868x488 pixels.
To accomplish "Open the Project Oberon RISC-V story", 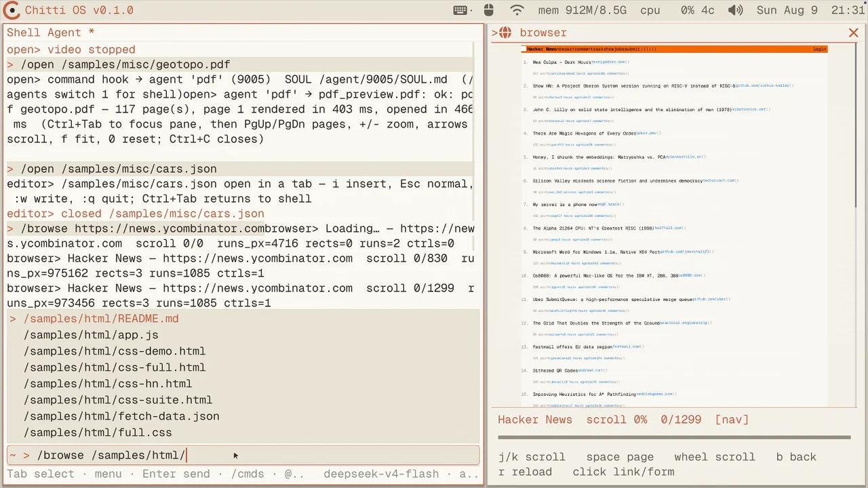I will [634, 86].
